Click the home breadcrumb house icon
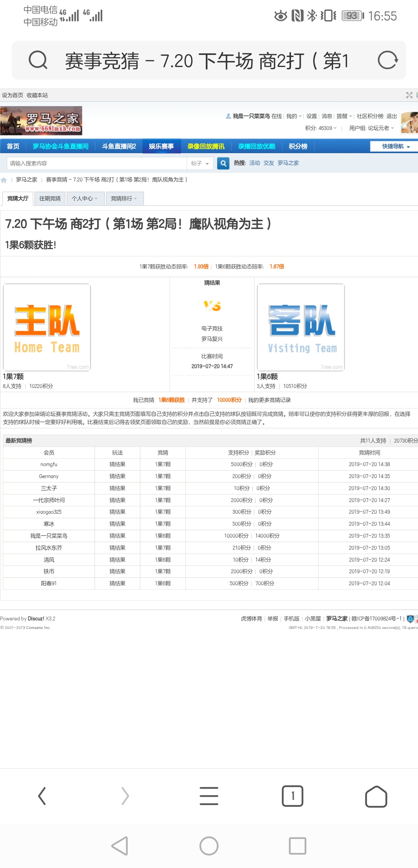418x868 pixels. coord(4,180)
